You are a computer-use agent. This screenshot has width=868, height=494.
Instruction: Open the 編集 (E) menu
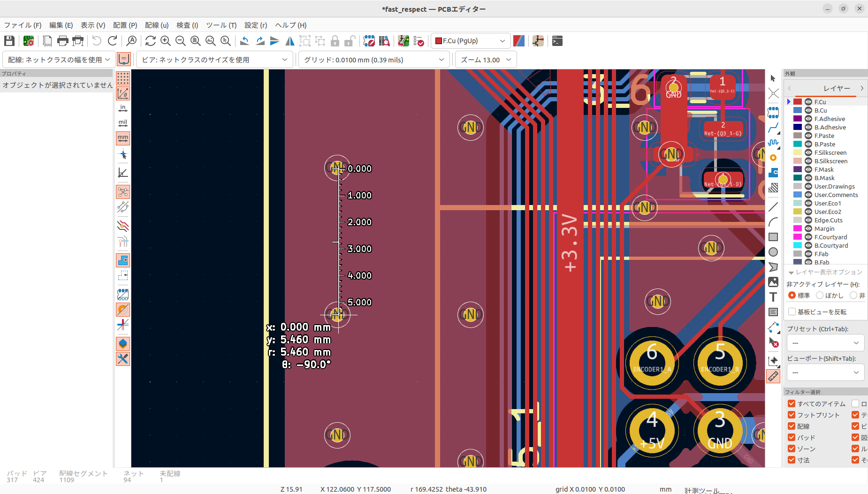(x=61, y=25)
